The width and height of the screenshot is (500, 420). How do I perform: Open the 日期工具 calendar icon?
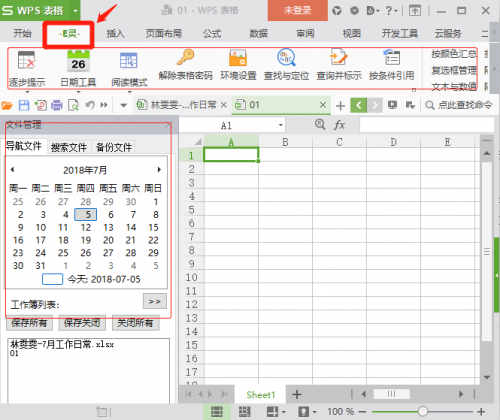pos(78,61)
